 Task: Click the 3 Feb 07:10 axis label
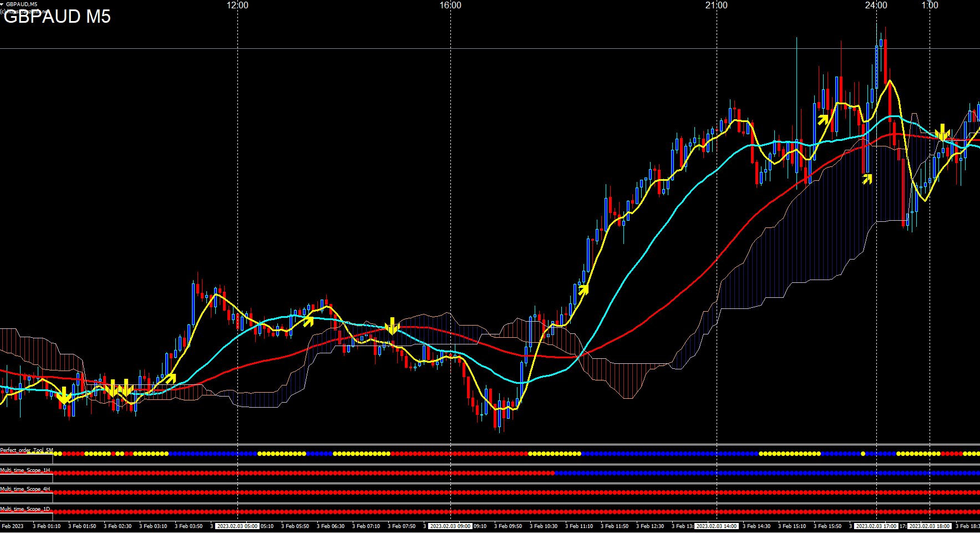click(366, 526)
